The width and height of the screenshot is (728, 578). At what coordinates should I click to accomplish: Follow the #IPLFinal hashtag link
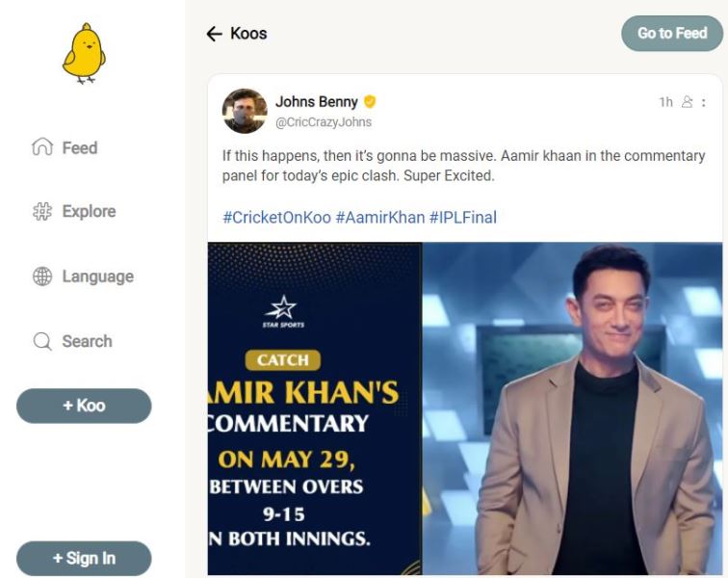(463, 218)
